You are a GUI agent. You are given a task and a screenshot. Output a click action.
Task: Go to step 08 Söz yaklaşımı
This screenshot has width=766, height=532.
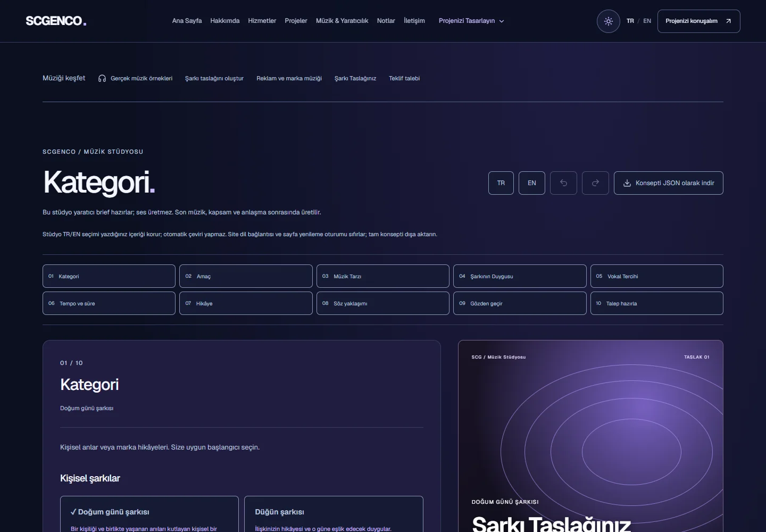[x=383, y=303]
